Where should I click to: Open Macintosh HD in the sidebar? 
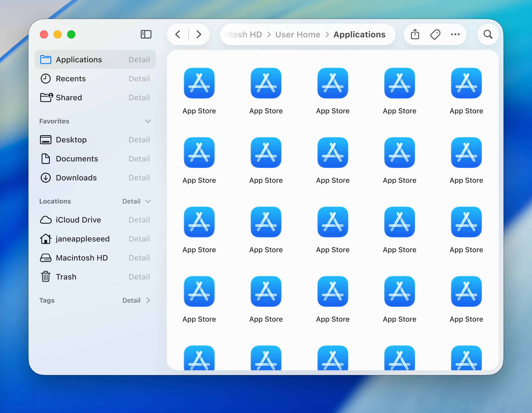(82, 258)
